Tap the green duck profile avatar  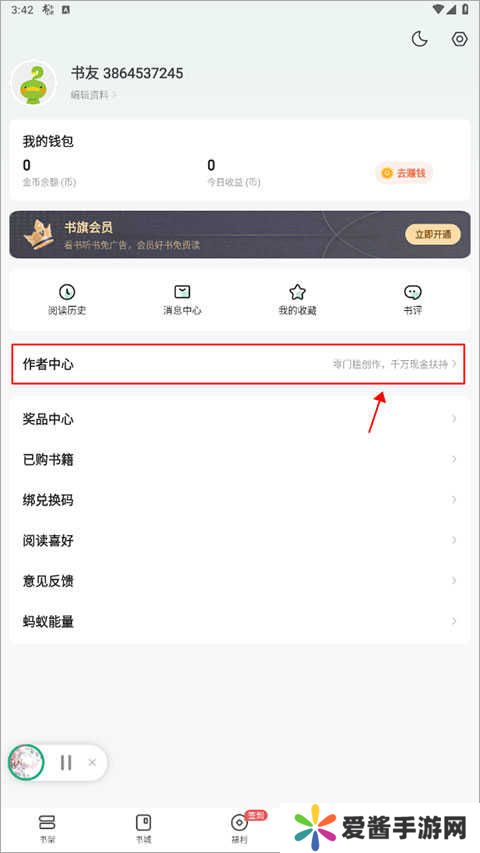(34, 83)
